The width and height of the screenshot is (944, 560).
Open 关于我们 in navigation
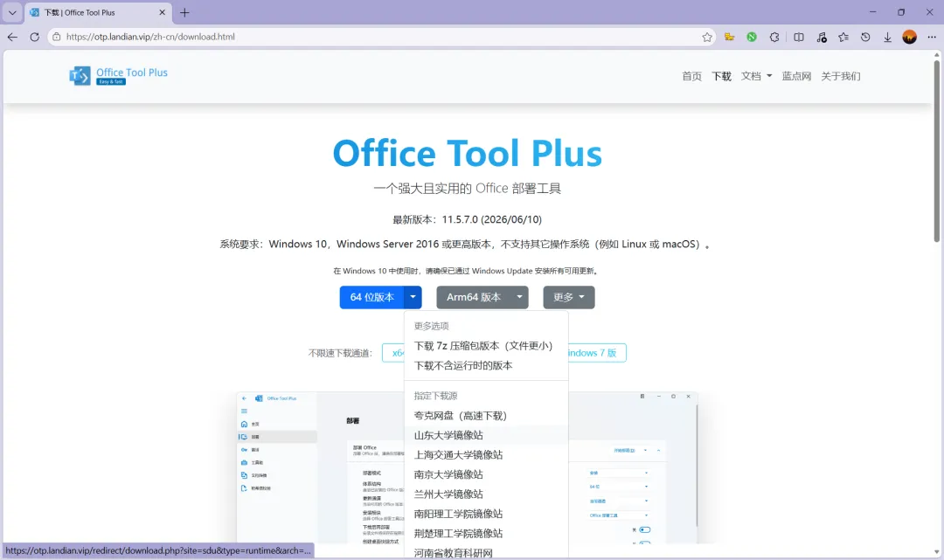pyautogui.click(x=841, y=76)
